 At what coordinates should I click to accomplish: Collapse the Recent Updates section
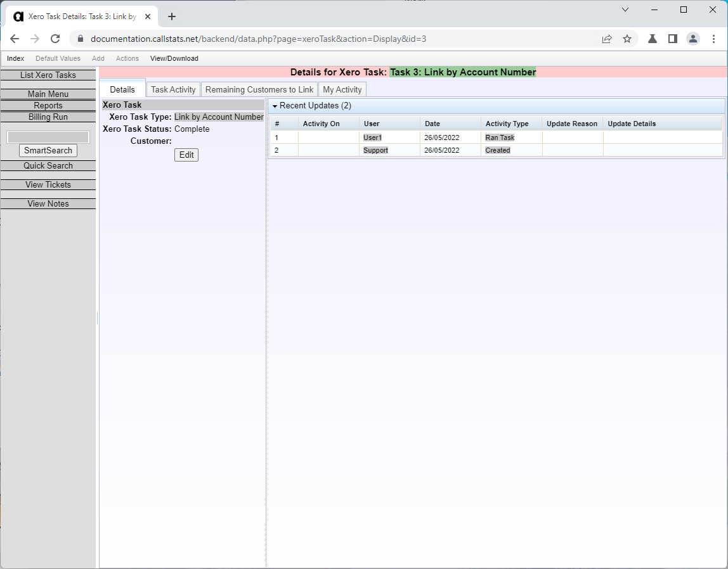pos(275,106)
